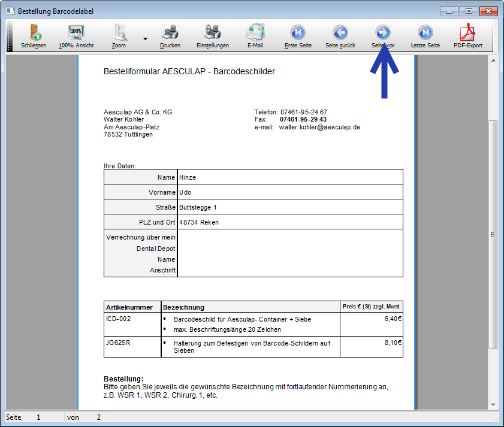Click the email walter.kohler@aesculap.de
504x427 pixels.
click(319, 127)
